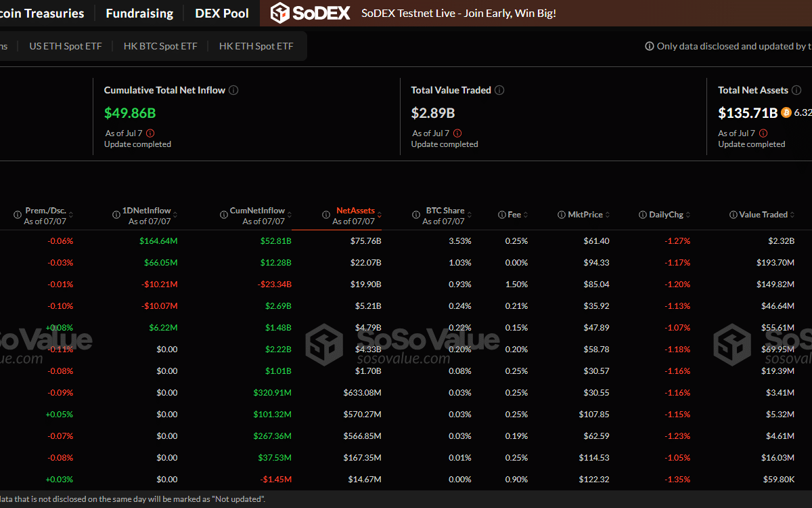Image resolution: width=812 pixels, height=508 pixels.
Task: Click red alert icon under Total Value Traded date
Action: pyautogui.click(x=457, y=133)
